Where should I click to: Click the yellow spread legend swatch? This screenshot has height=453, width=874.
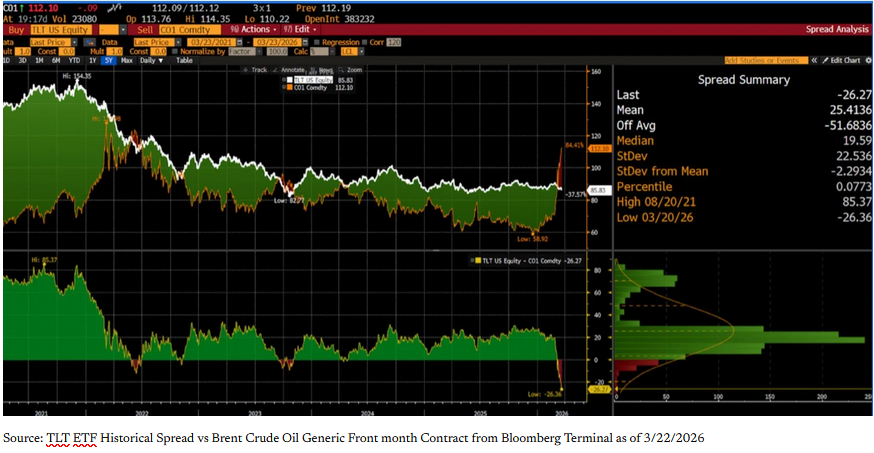click(x=478, y=261)
